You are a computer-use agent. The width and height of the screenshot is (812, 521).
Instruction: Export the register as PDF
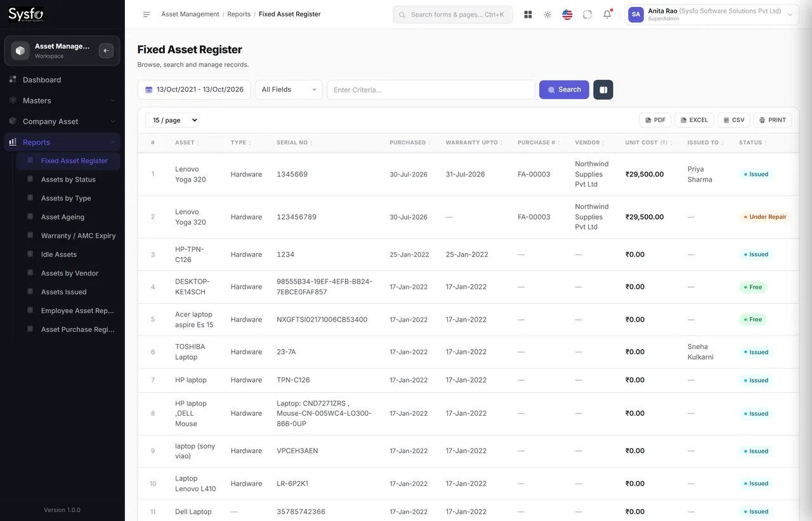(x=655, y=120)
